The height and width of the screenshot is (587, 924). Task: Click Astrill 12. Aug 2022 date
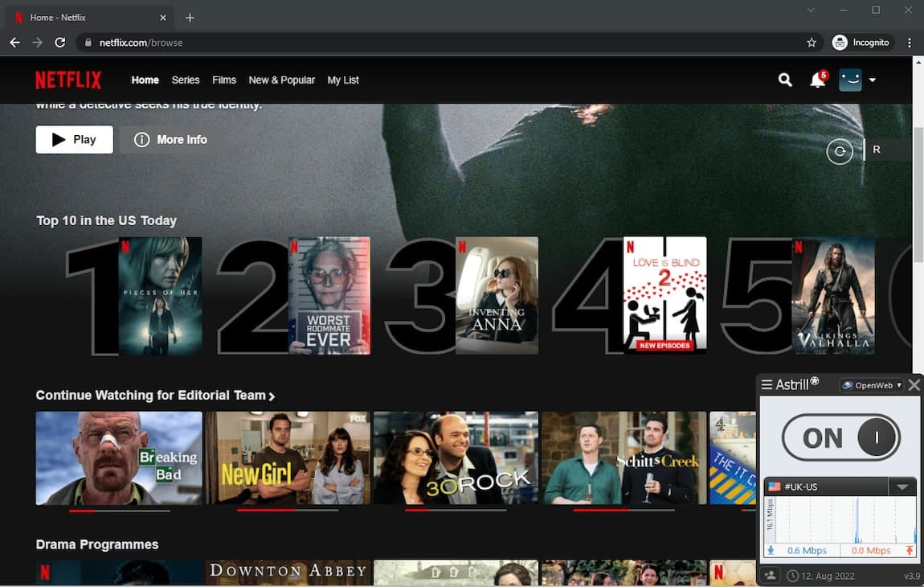point(828,576)
